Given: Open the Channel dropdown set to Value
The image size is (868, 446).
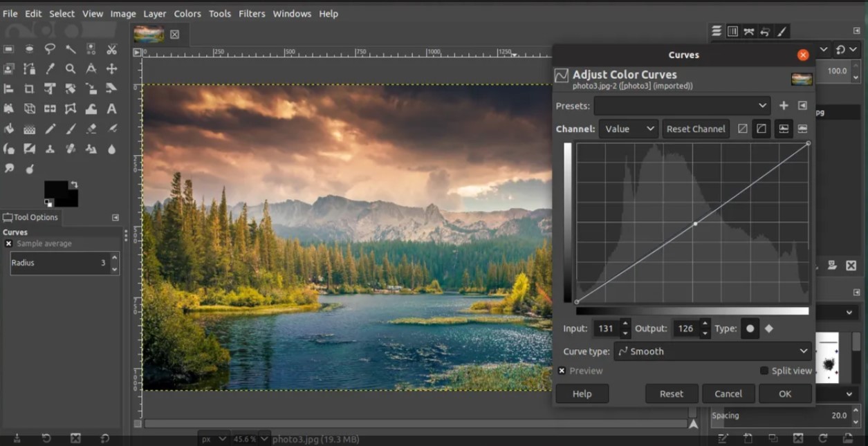Looking at the screenshot, I should pyautogui.click(x=628, y=129).
